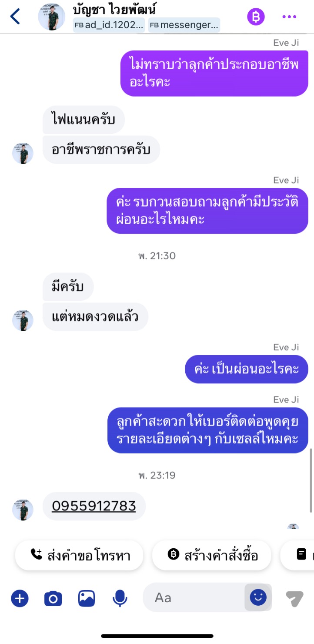Tap the ส่งคำขอโทรหา button
314x644 pixels.
coord(79,555)
